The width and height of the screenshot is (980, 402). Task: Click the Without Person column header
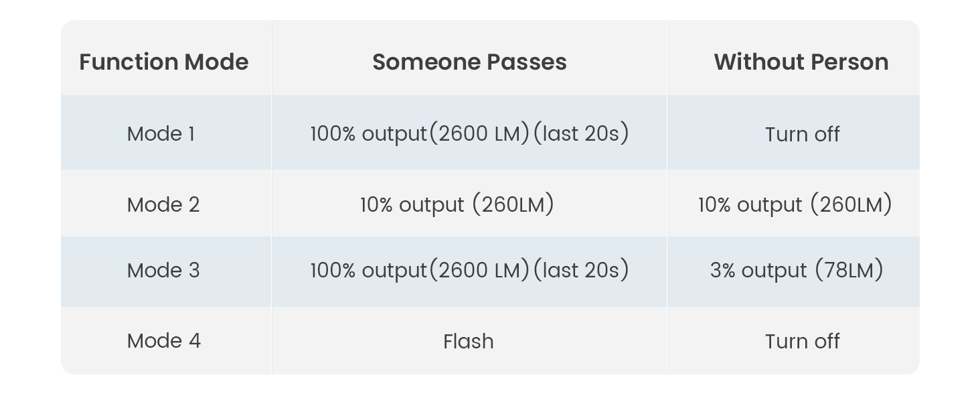(x=801, y=62)
